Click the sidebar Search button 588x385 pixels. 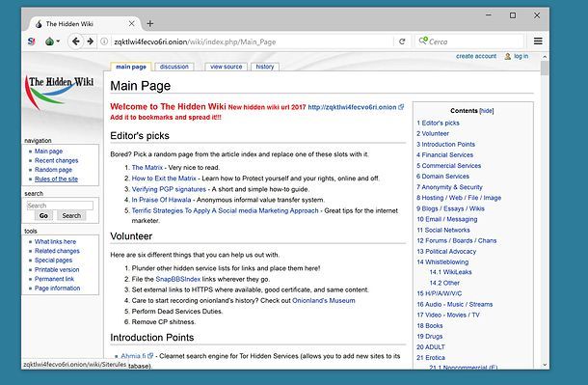(x=71, y=215)
